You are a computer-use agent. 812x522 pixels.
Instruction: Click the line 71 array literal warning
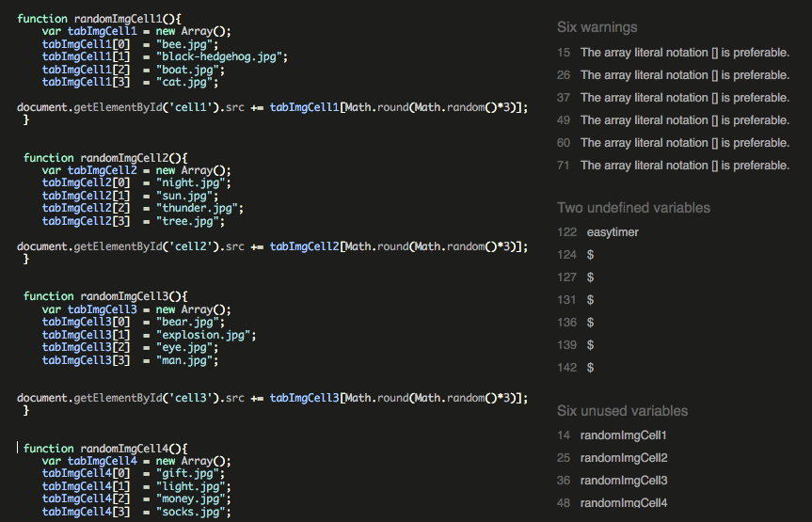click(x=673, y=166)
